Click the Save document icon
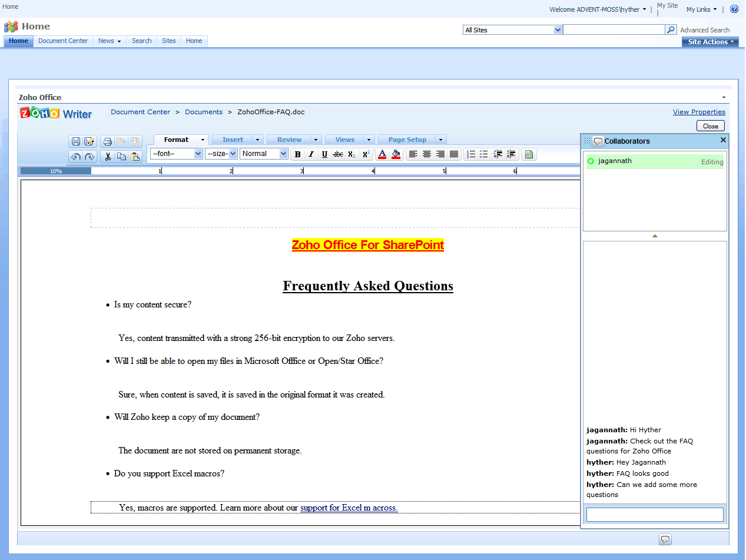 pos(75,141)
